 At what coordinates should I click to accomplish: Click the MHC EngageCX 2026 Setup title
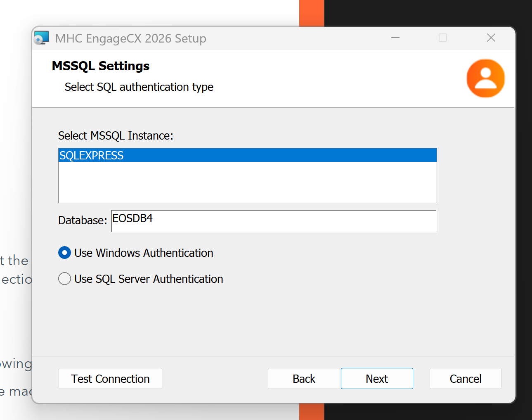coord(130,38)
